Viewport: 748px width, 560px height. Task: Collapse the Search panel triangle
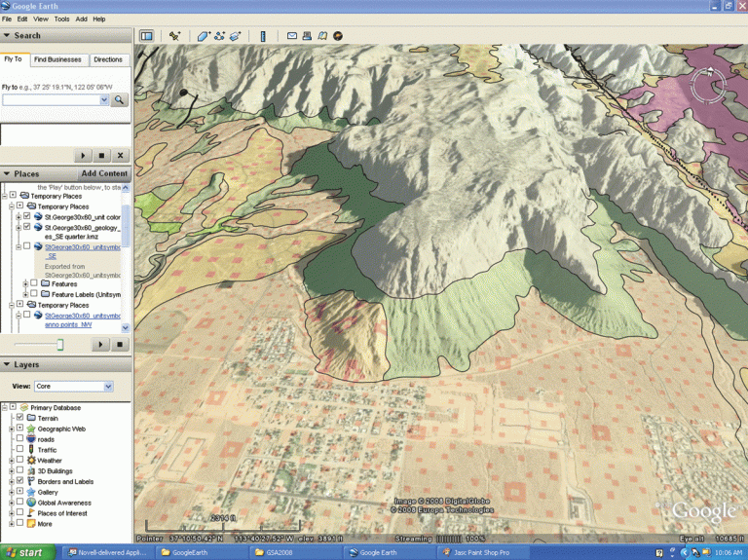coord(7,35)
